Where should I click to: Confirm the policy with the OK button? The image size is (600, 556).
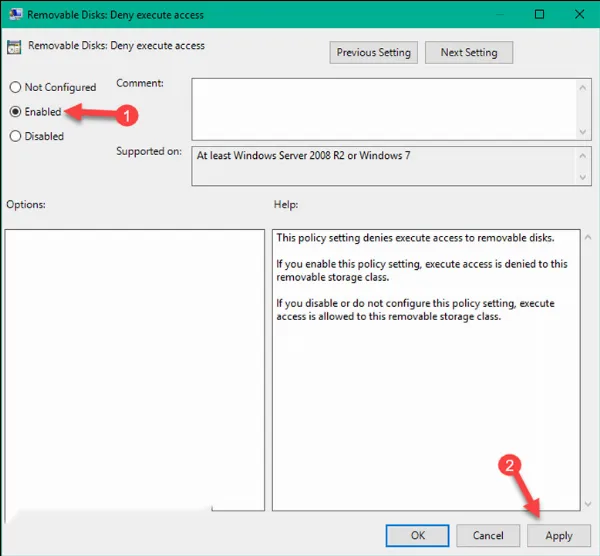pyautogui.click(x=418, y=535)
